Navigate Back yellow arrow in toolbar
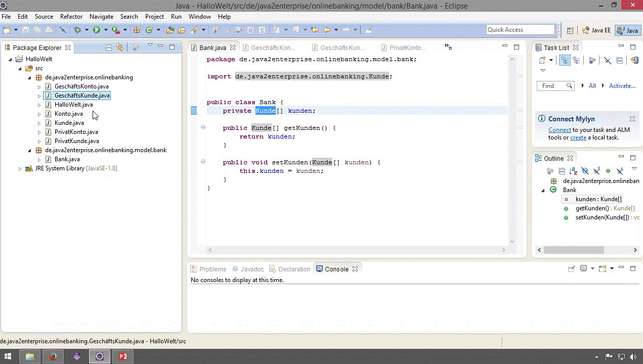 pyautogui.click(x=326, y=30)
